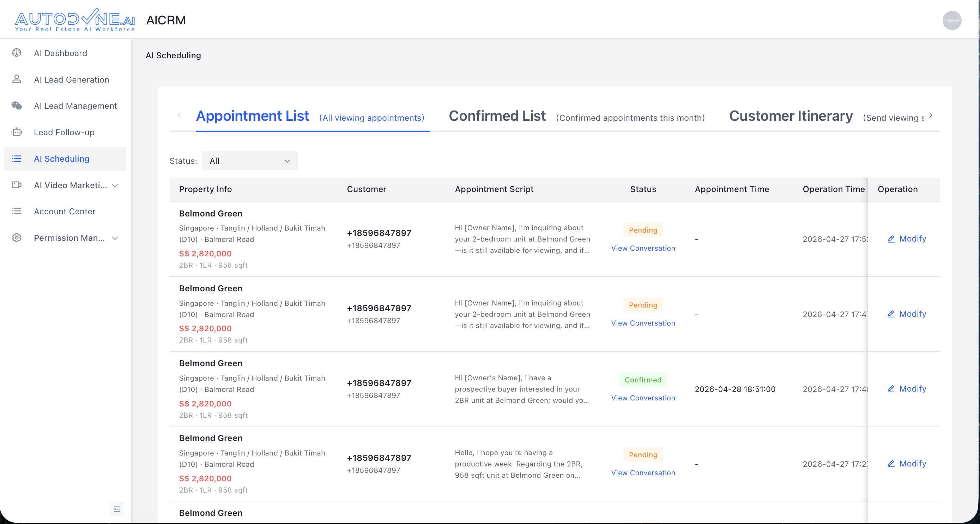
Task: Click the AI Scheduling list icon
Action: (x=17, y=159)
